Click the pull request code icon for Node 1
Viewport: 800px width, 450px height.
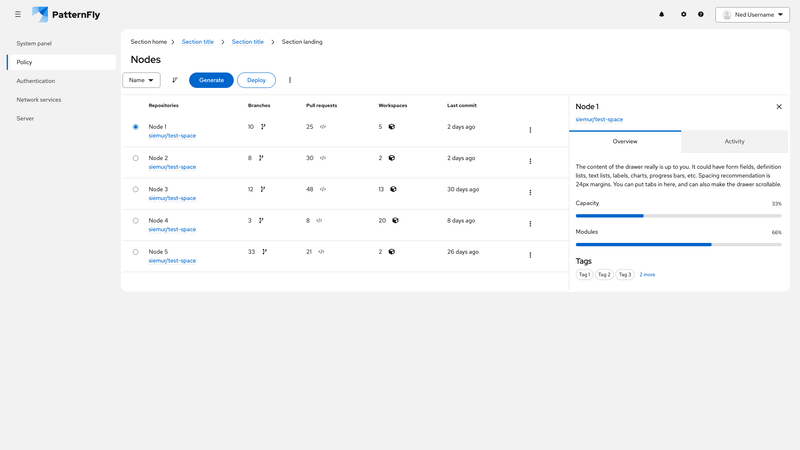323,127
